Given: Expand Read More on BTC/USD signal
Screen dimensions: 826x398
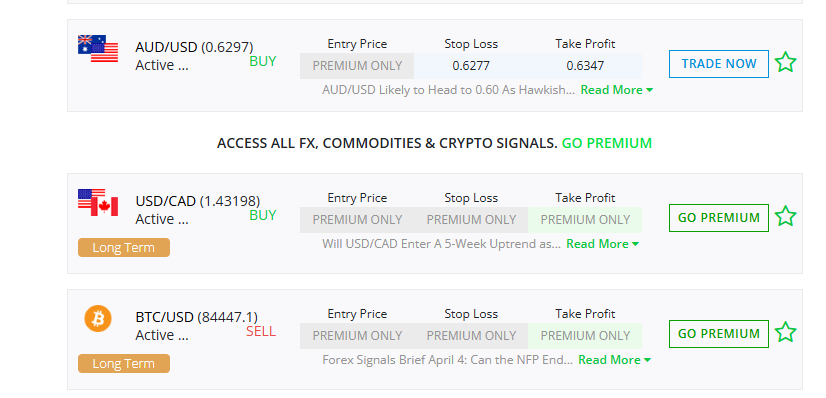Looking at the screenshot, I should pyautogui.click(x=615, y=360).
